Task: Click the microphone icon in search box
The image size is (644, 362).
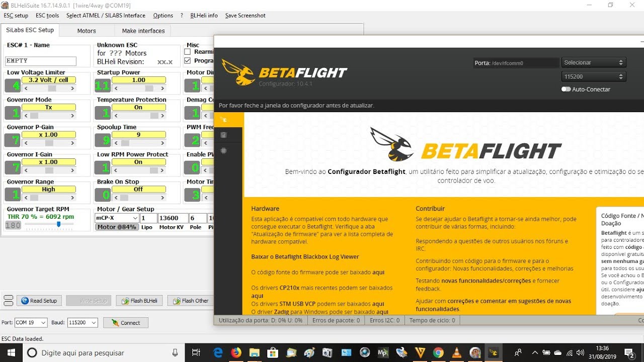Action: pyautogui.click(x=175, y=352)
